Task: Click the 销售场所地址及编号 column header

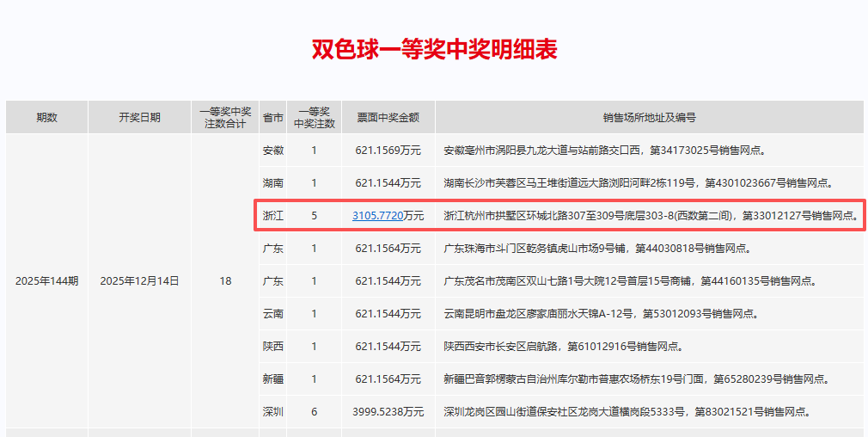Action: point(649,118)
